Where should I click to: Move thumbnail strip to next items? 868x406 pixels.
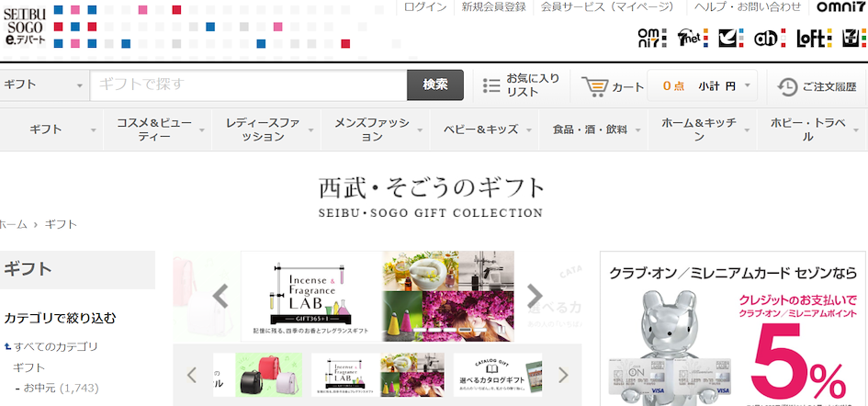point(563,375)
